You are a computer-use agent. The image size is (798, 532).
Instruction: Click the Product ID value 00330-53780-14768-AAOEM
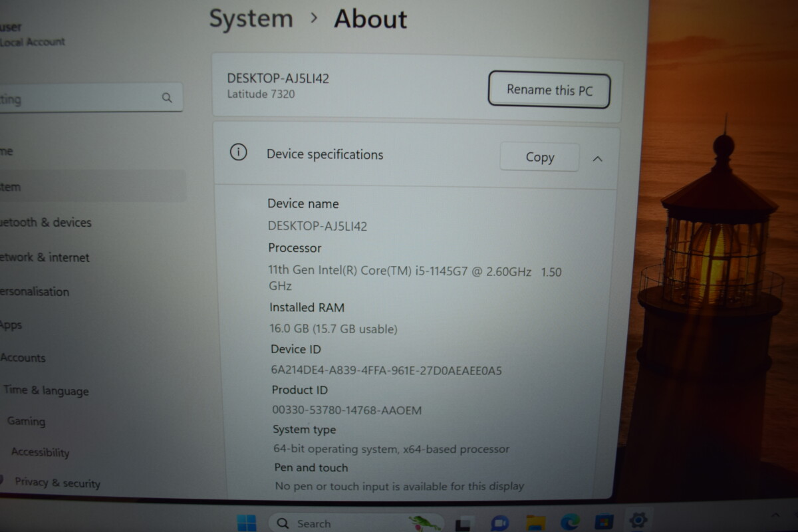click(x=346, y=410)
